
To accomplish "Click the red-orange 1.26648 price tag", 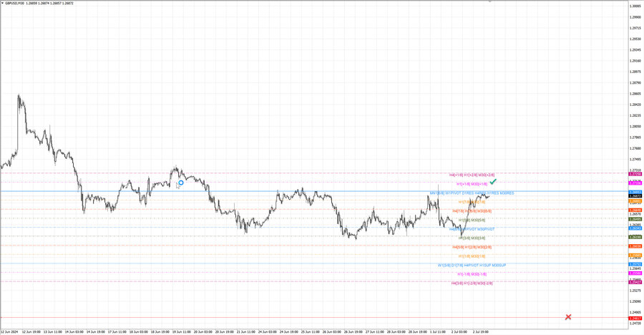I will 635,210.
